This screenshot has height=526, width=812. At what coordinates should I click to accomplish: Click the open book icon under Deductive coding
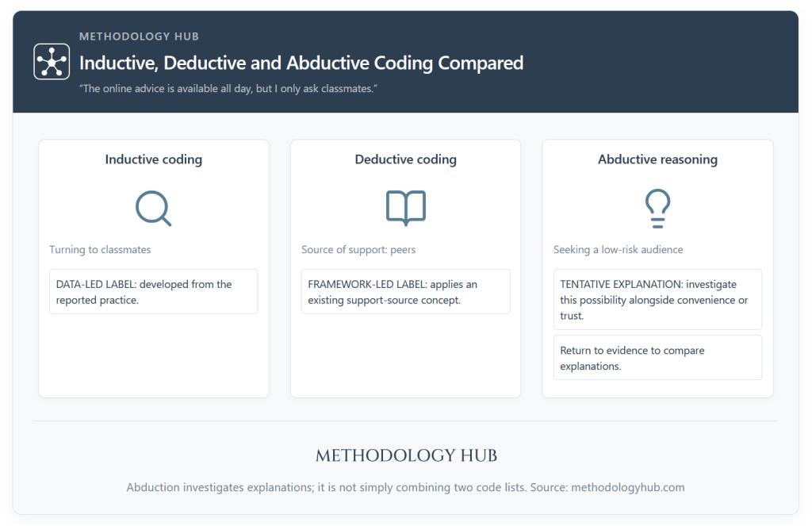click(405, 209)
